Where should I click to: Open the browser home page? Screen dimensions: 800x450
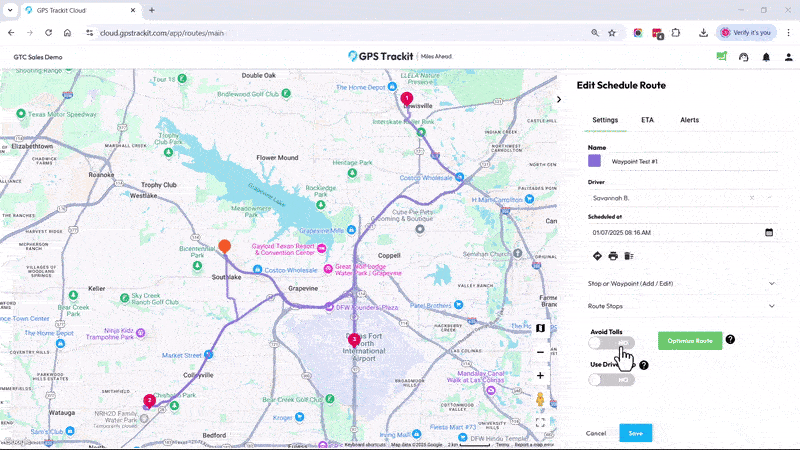[x=67, y=33]
